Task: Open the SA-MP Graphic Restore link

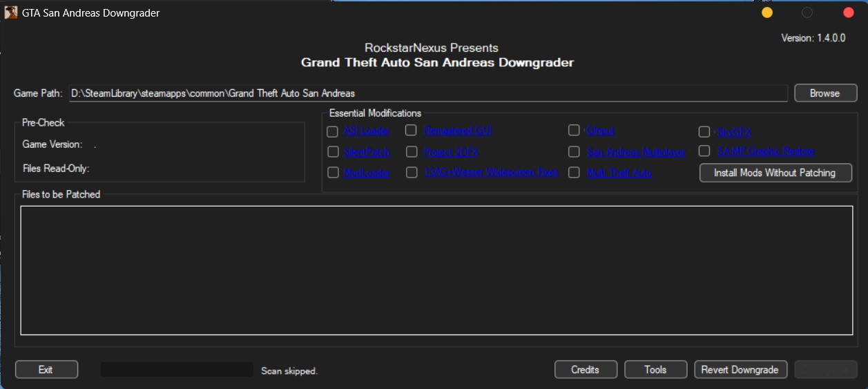Action: pyautogui.click(x=766, y=151)
